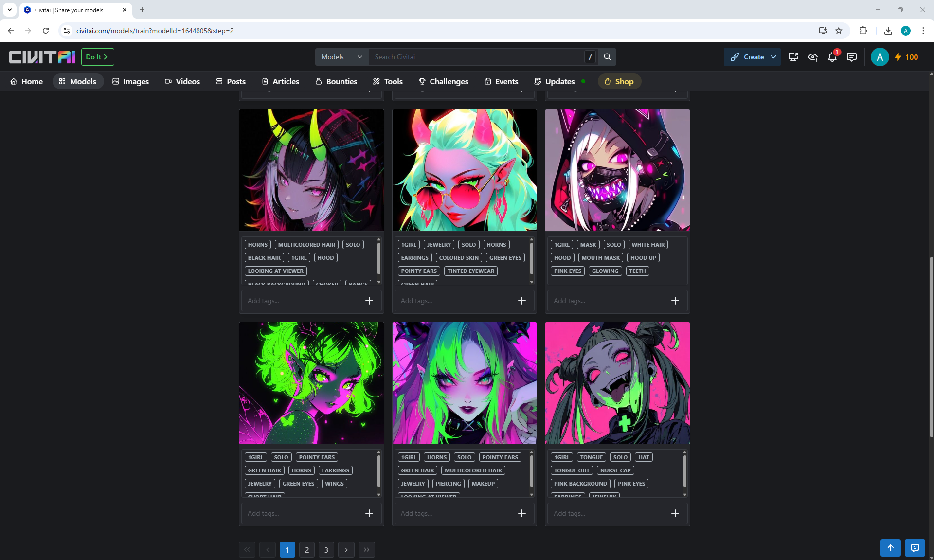Open the Models search category dropdown
The height and width of the screenshot is (560, 934).
[x=342, y=57]
